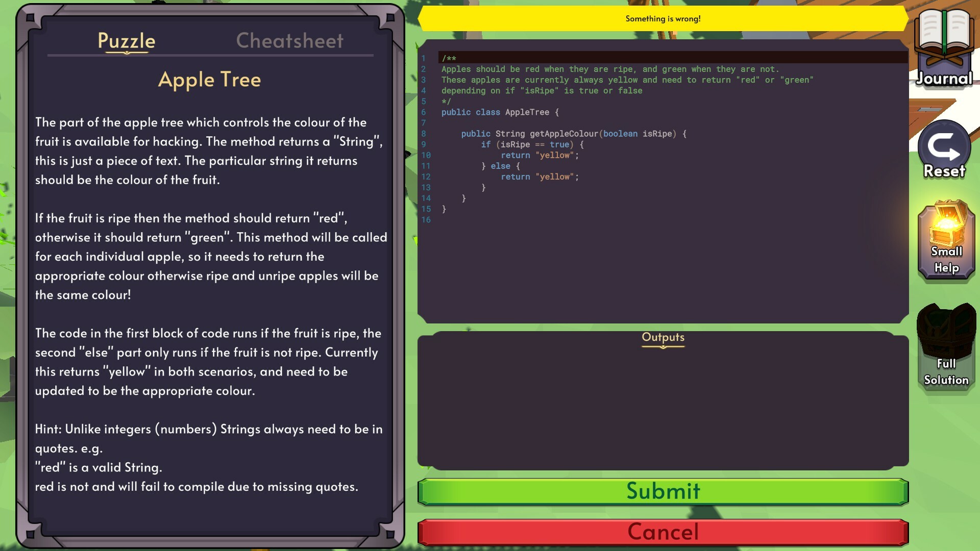Screen dimensions: 980x551
Task: Submit your code solution
Action: pos(663,491)
